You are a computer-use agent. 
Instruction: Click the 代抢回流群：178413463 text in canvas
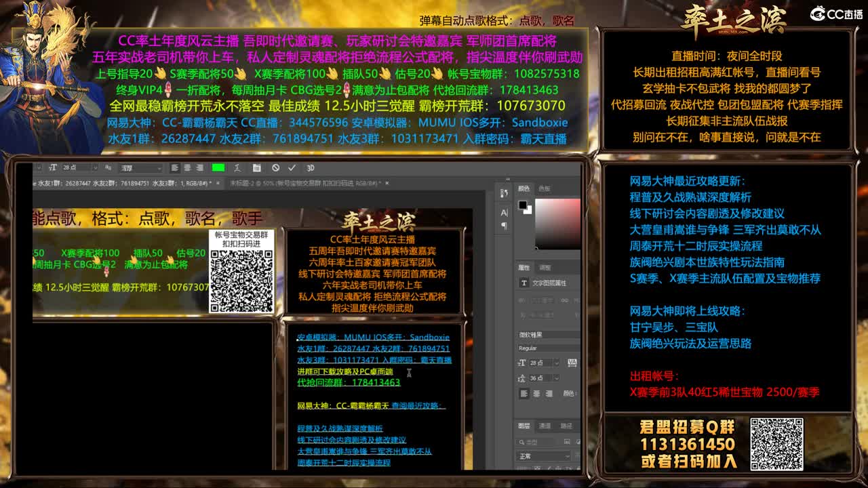click(x=349, y=382)
